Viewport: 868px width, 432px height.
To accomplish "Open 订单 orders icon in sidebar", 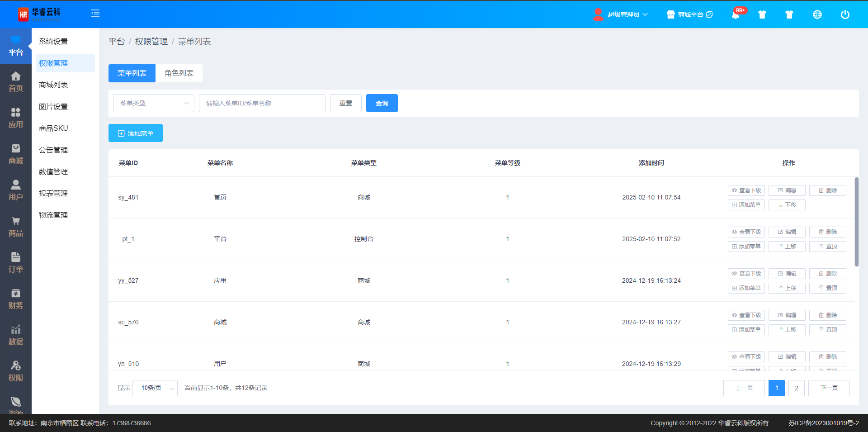I will (16, 263).
